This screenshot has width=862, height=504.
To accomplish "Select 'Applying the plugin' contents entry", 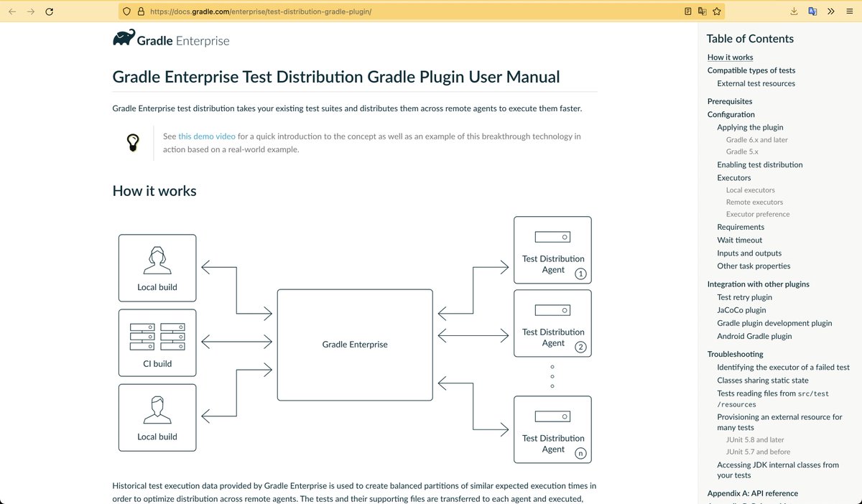I will [x=750, y=127].
